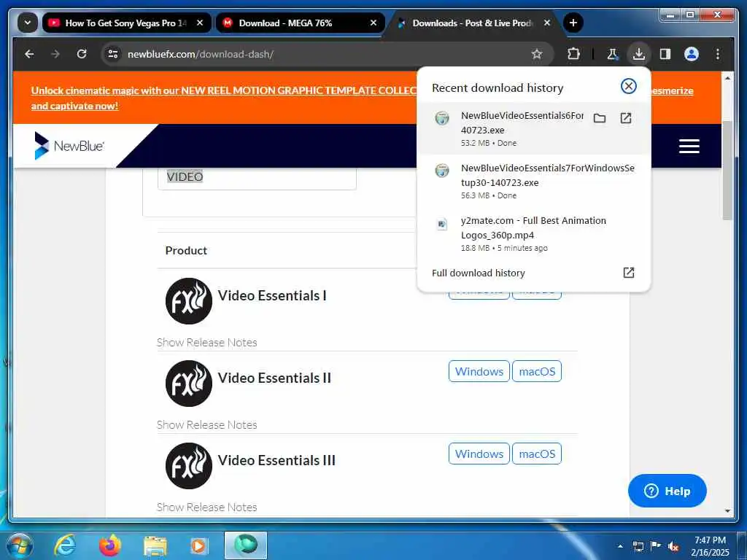Click the muted volume tray icon
The height and width of the screenshot is (560, 747).
[673, 547]
